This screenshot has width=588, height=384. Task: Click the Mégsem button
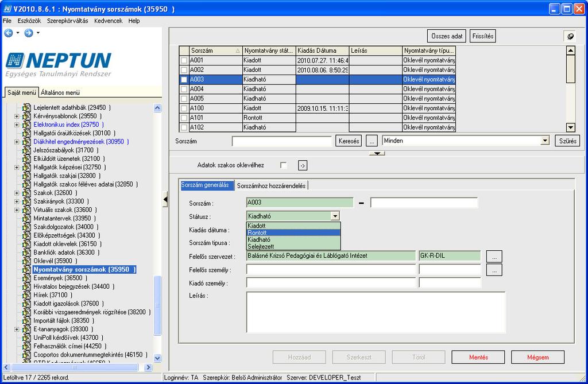click(x=537, y=358)
